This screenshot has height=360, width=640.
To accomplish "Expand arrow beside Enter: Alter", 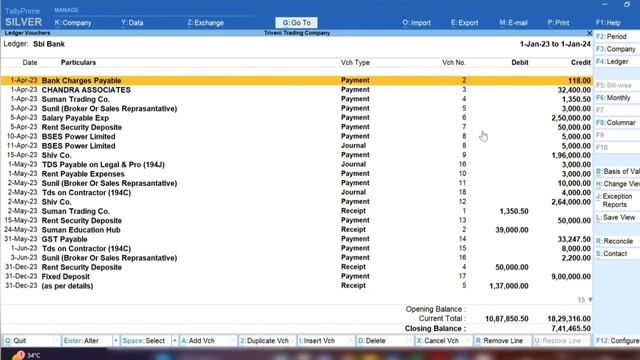I will point(116,341).
